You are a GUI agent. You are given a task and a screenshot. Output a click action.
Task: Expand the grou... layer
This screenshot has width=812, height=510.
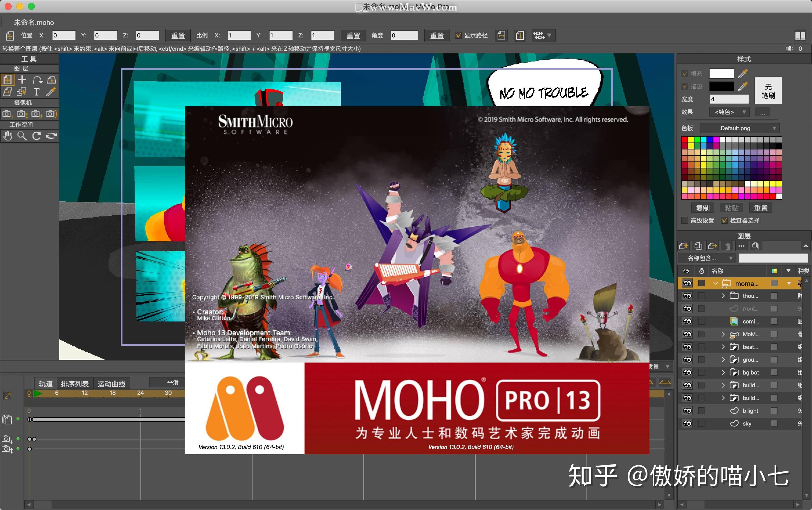tap(723, 360)
